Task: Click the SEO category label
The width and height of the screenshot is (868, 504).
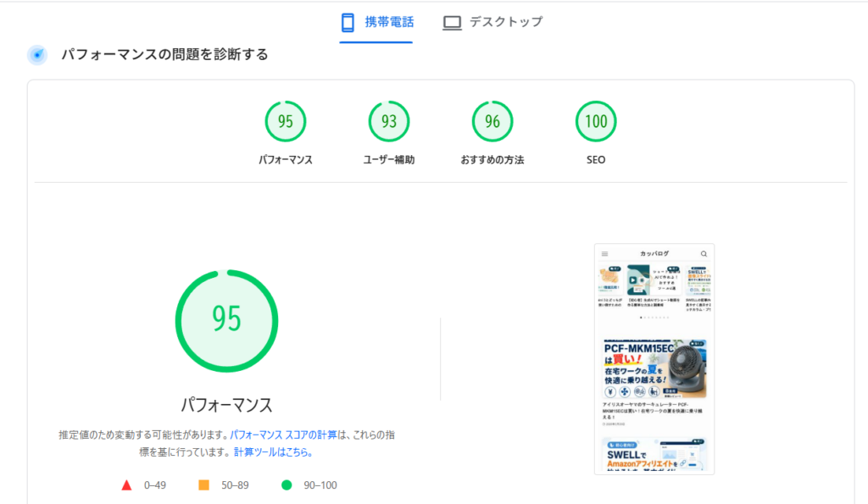Action: coord(596,160)
